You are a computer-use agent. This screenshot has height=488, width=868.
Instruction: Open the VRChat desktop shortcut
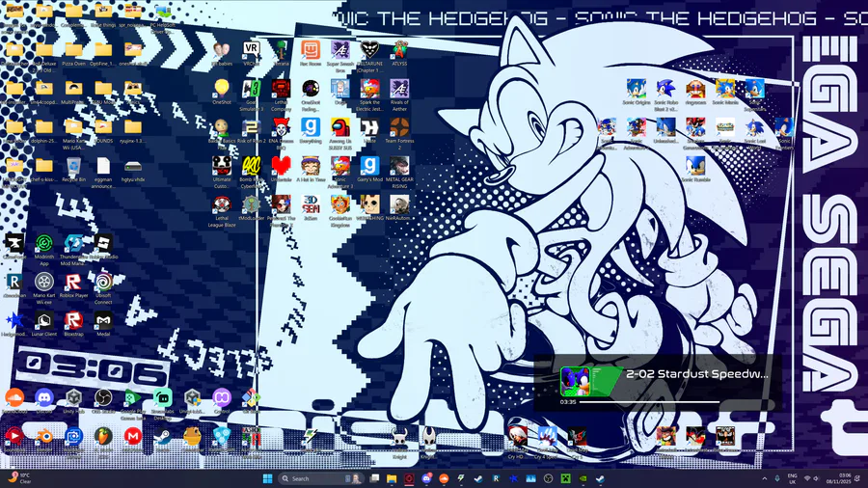click(252, 53)
